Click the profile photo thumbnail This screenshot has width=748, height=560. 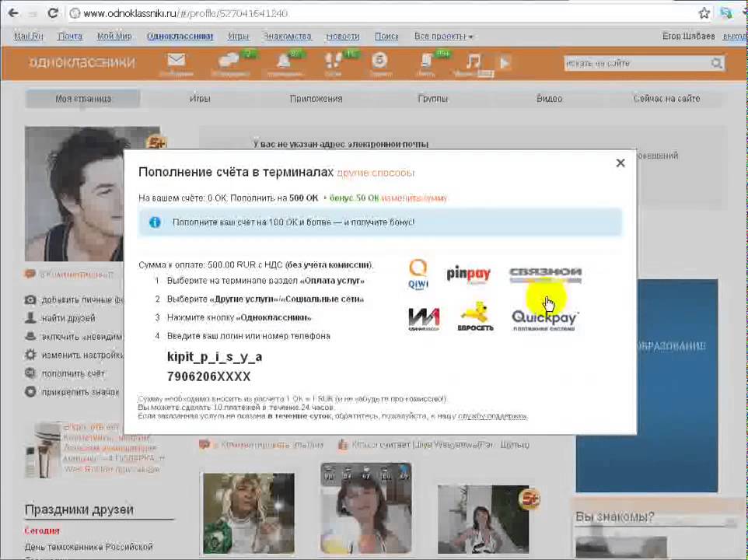pos(74,194)
